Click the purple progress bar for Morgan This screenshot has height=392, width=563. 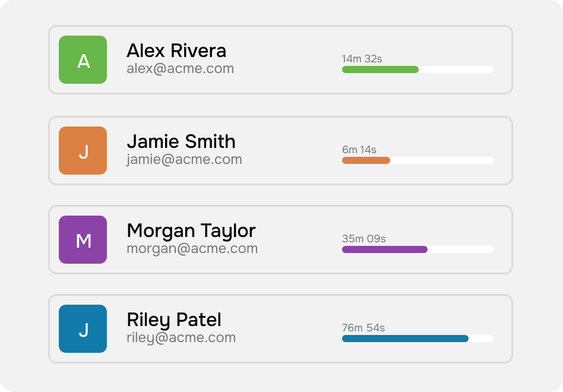[417, 249]
